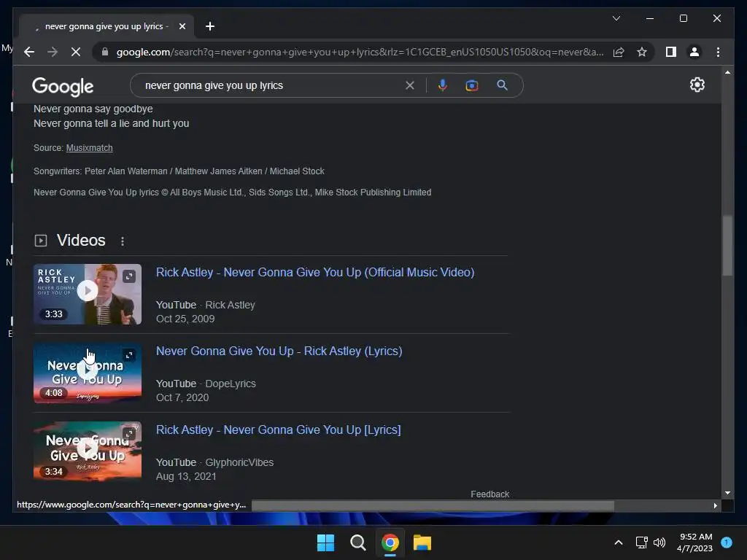Bookmark this page with the star
The image size is (747, 560).
tap(642, 52)
